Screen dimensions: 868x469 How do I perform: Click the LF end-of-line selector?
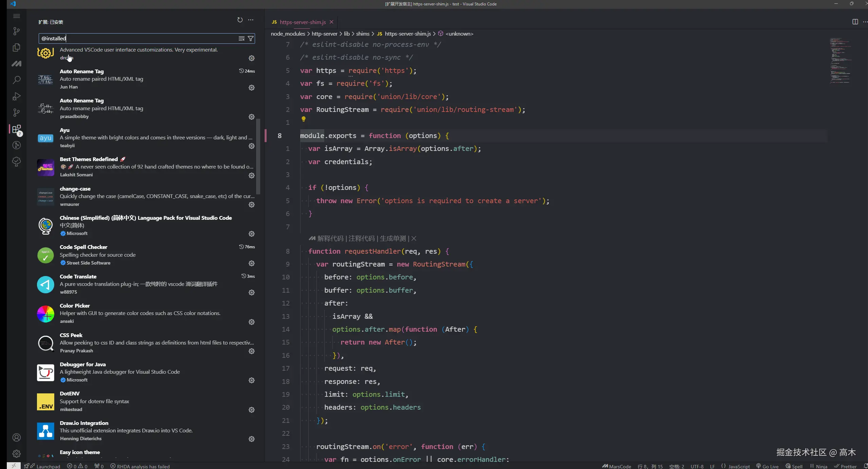712,466
